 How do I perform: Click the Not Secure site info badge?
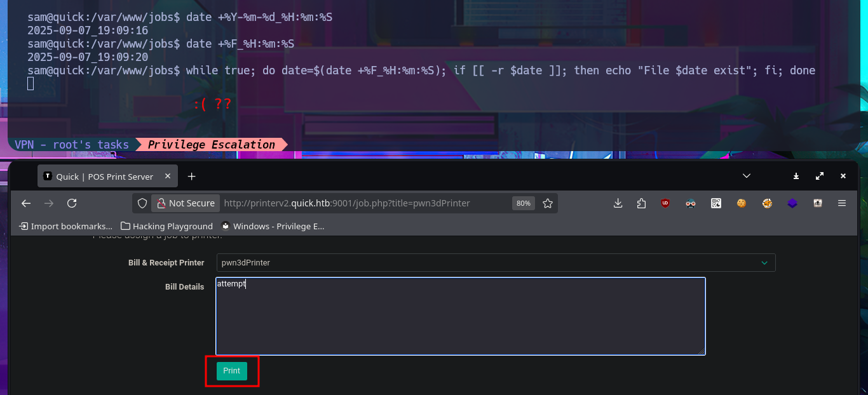pos(186,203)
